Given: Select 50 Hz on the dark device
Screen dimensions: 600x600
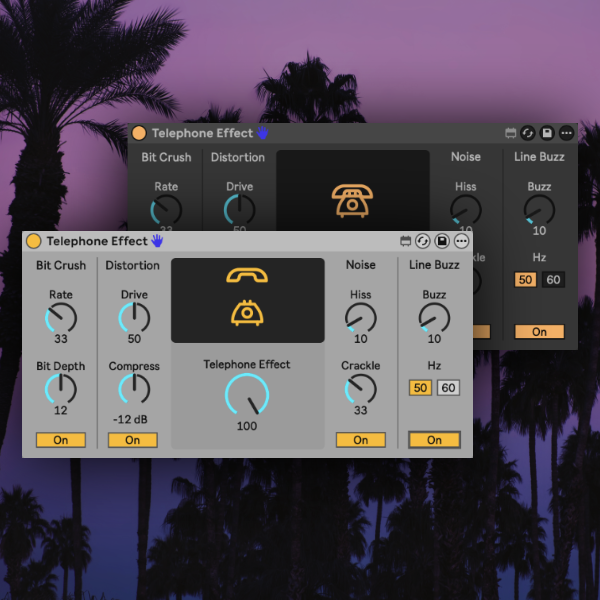Looking at the screenshot, I should (x=526, y=280).
